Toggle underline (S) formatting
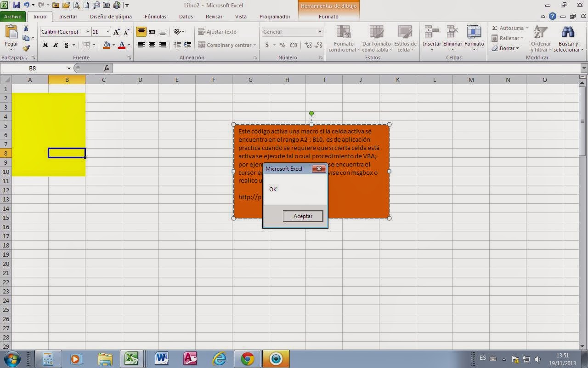 tap(66, 45)
